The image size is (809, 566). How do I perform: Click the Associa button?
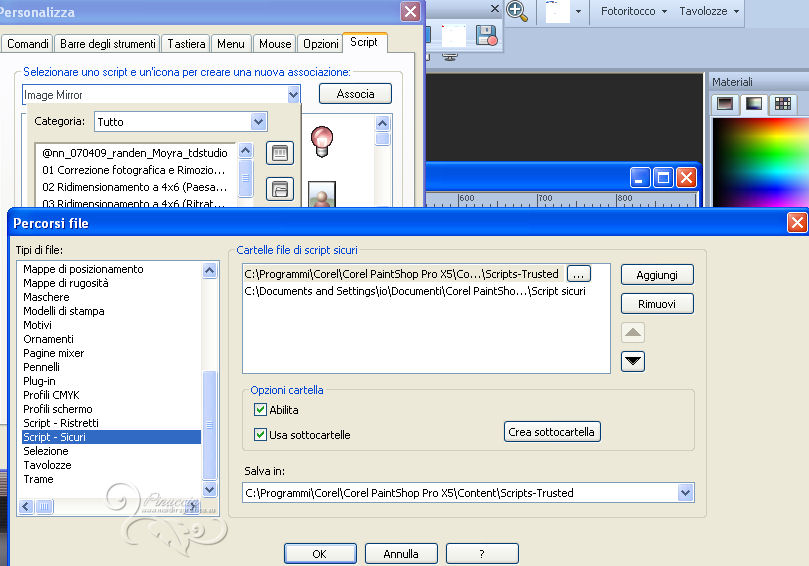(x=355, y=94)
